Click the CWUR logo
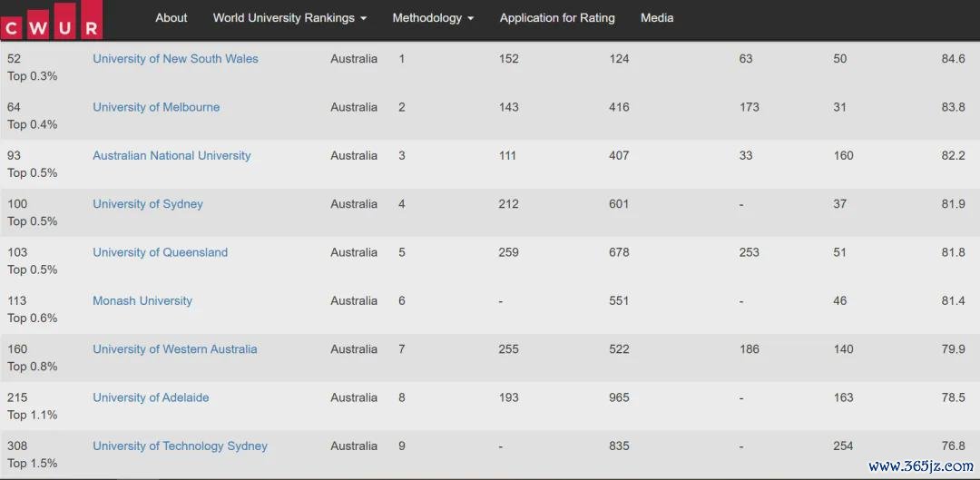980x480 pixels. tap(51, 19)
